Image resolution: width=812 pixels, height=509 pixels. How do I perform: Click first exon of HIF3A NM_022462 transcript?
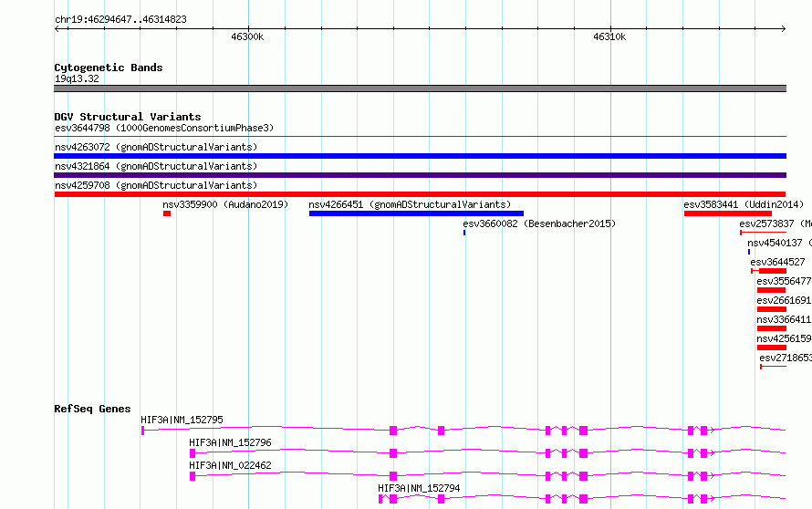[193, 476]
